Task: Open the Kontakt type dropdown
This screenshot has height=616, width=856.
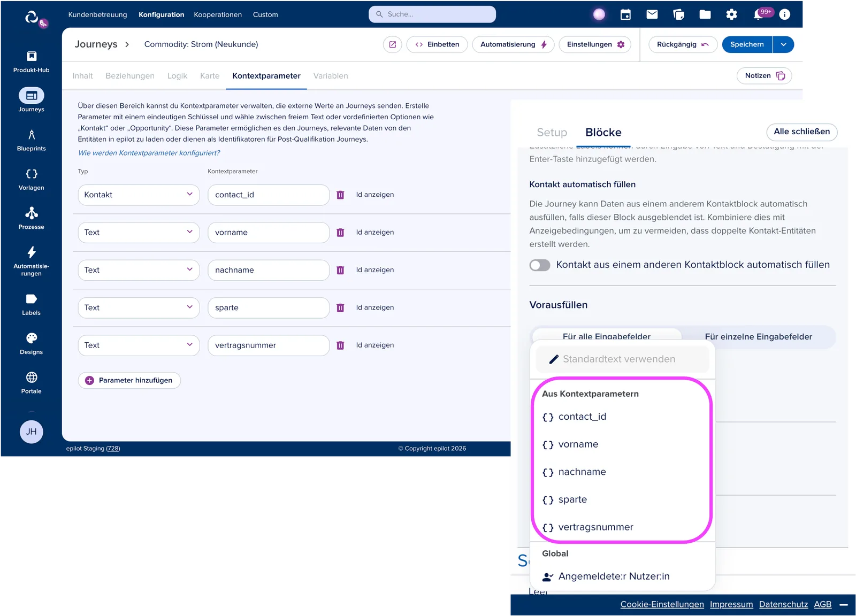Action: 139,195
